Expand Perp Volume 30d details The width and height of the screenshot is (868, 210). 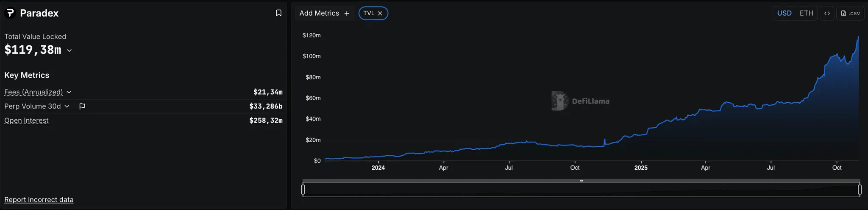pyautogui.click(x=67, y=106)
